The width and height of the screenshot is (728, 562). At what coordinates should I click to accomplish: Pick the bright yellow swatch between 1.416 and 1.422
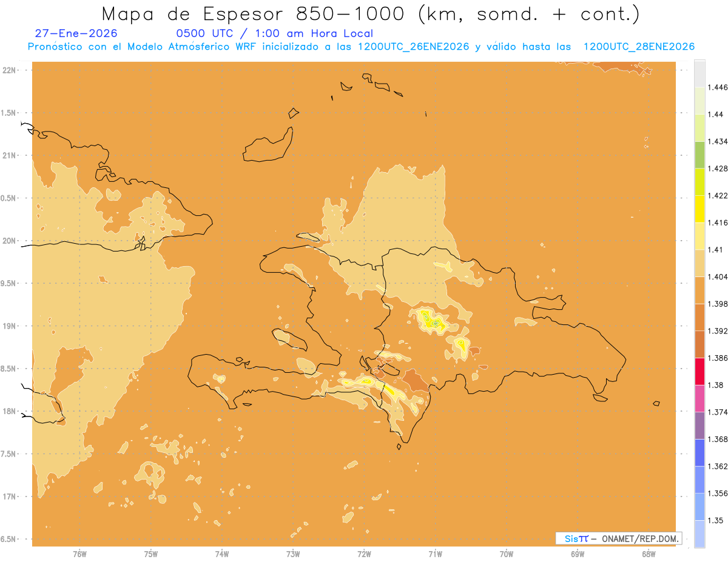click(x=699, y=209)
